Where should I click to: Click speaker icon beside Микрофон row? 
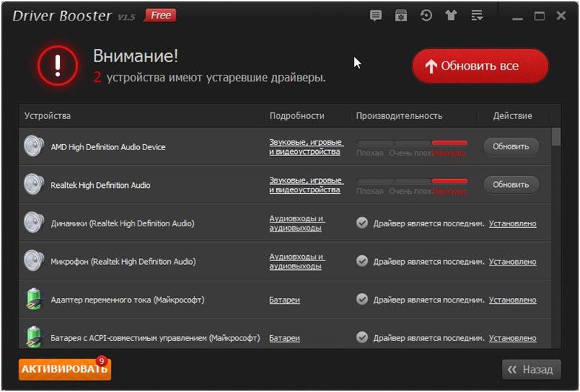pyautogui.click(x=34, y=260)
